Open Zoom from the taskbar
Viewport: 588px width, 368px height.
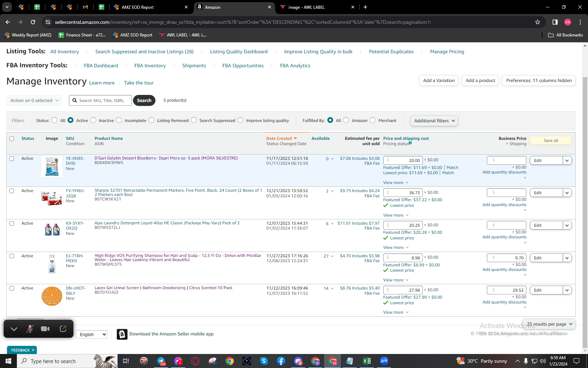384,361
